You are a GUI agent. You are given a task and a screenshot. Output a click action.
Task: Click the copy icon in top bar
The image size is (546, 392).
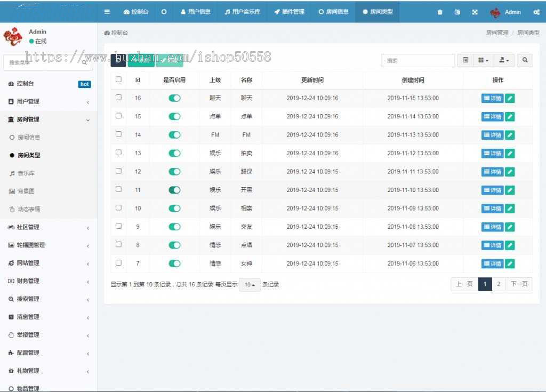point(457,12)
